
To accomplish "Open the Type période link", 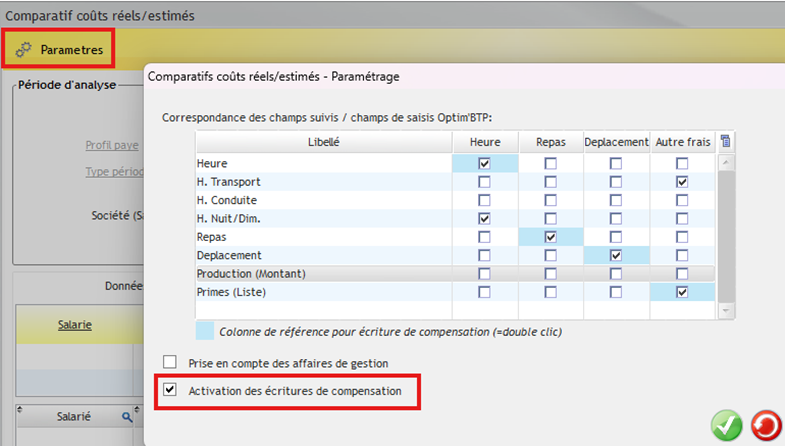I will (114, 172).
